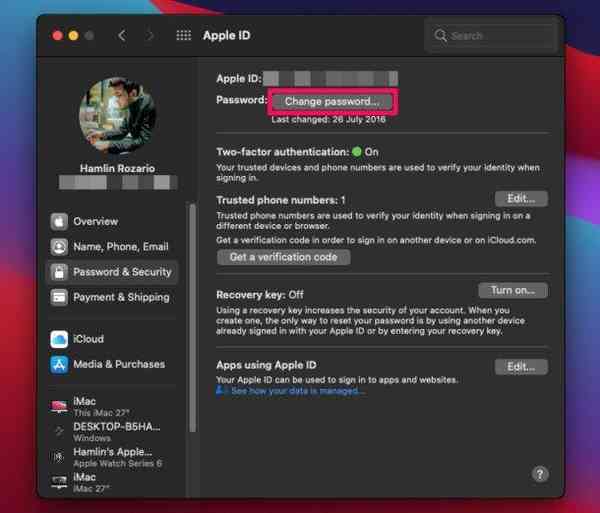Click the App Store Media & Purchases icon
The width and height of the screenshot is (600, 513).
click(59, 364)
